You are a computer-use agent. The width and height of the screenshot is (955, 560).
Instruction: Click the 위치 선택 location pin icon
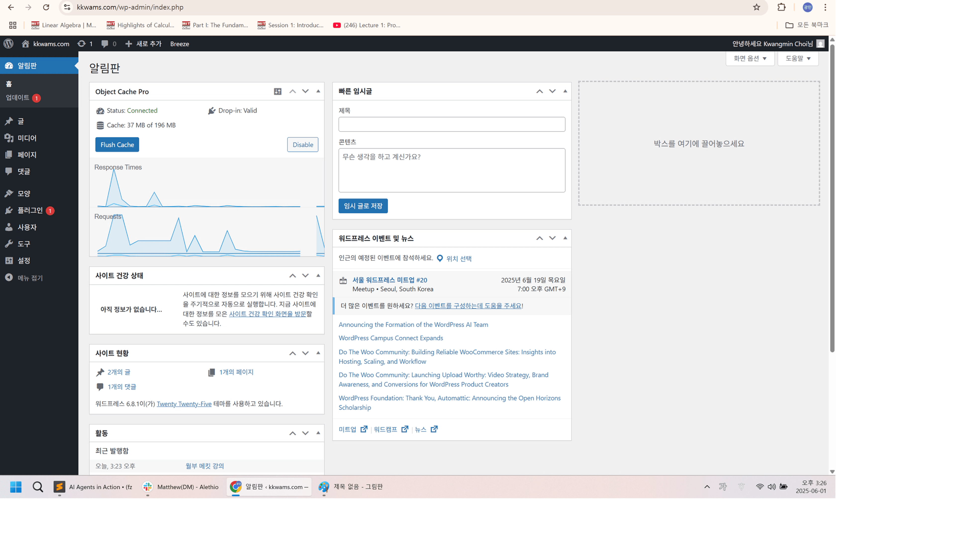[x=440, y=258]
